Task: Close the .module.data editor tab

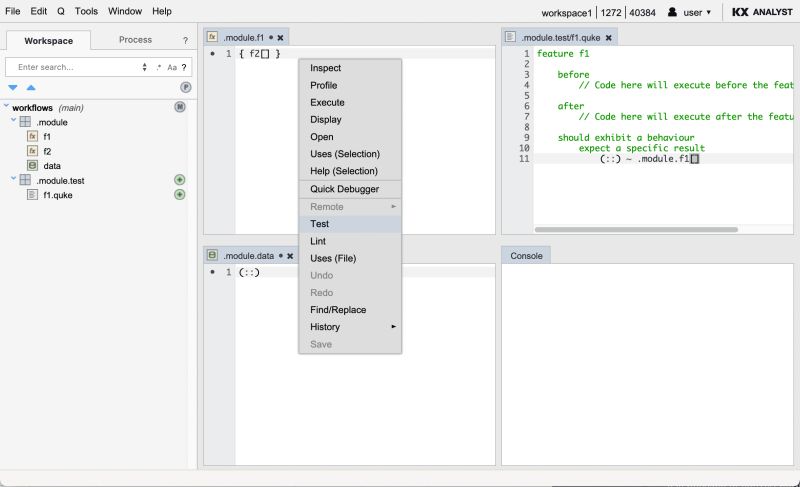Action: [290, 256]
